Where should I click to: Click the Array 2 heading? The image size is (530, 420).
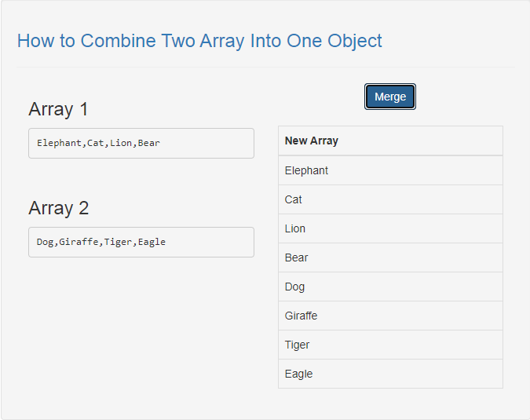pos(58,208)
